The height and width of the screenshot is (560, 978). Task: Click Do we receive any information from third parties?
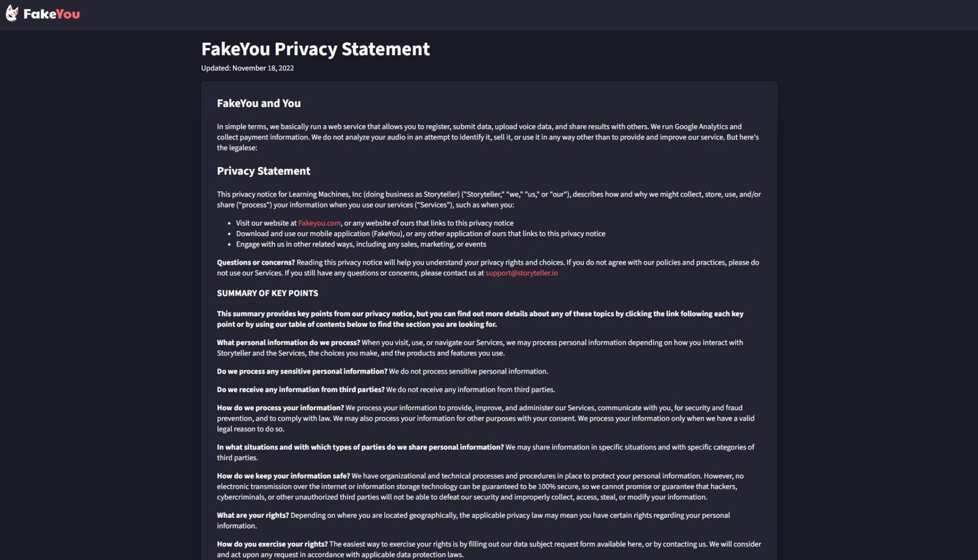click(x=301, y=390)
